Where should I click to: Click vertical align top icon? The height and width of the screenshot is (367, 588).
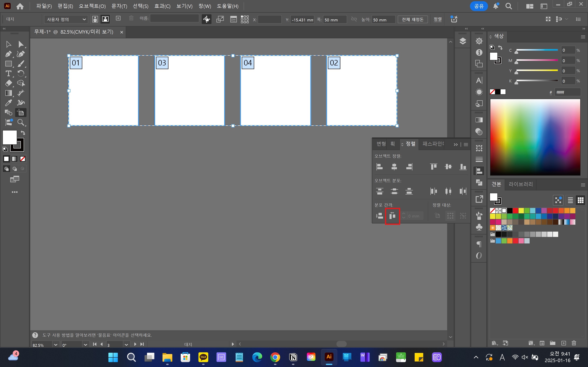[x=433, y=167]
